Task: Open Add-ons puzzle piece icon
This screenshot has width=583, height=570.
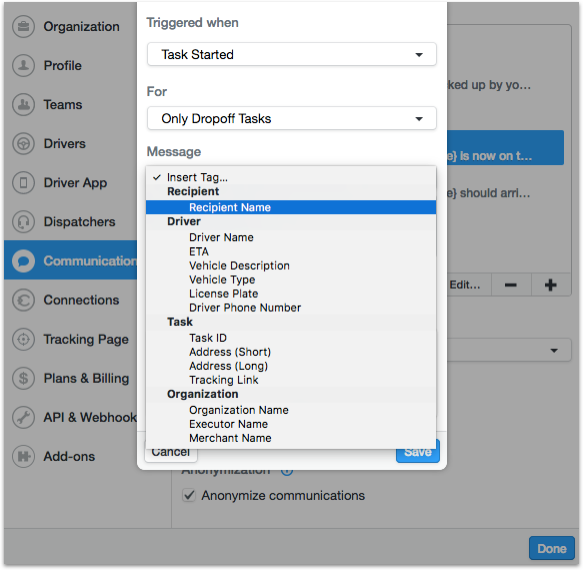Action: (x=23, y=456)
